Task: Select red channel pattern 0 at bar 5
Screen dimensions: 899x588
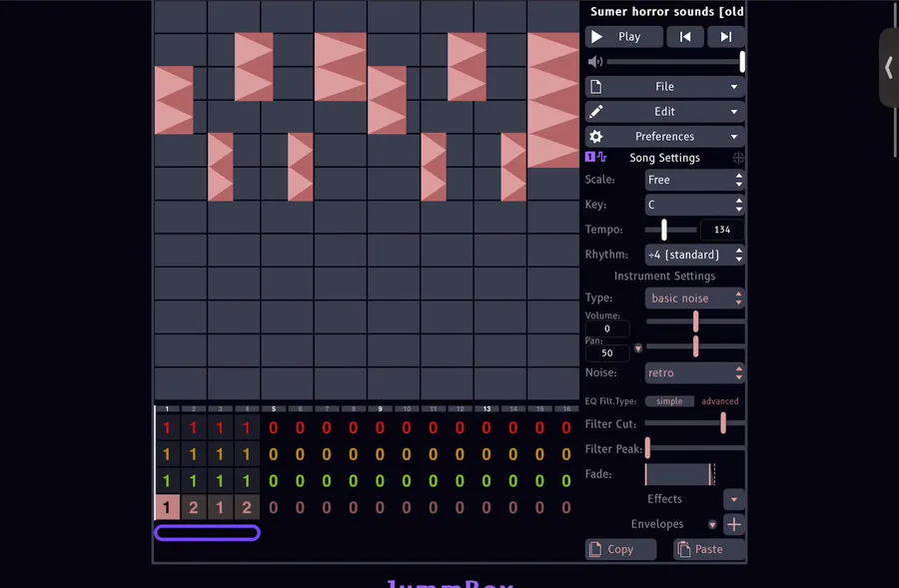Action: [274, 428]
